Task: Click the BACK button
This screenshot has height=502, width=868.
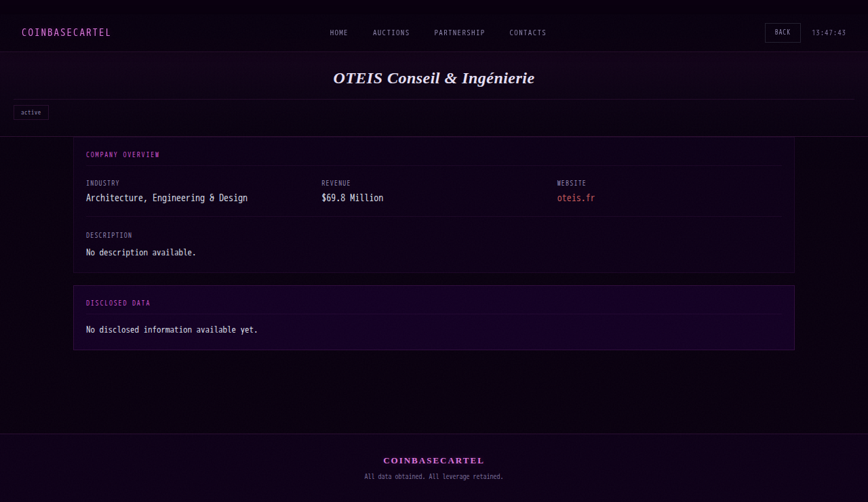Action: (x=783, y=33)
